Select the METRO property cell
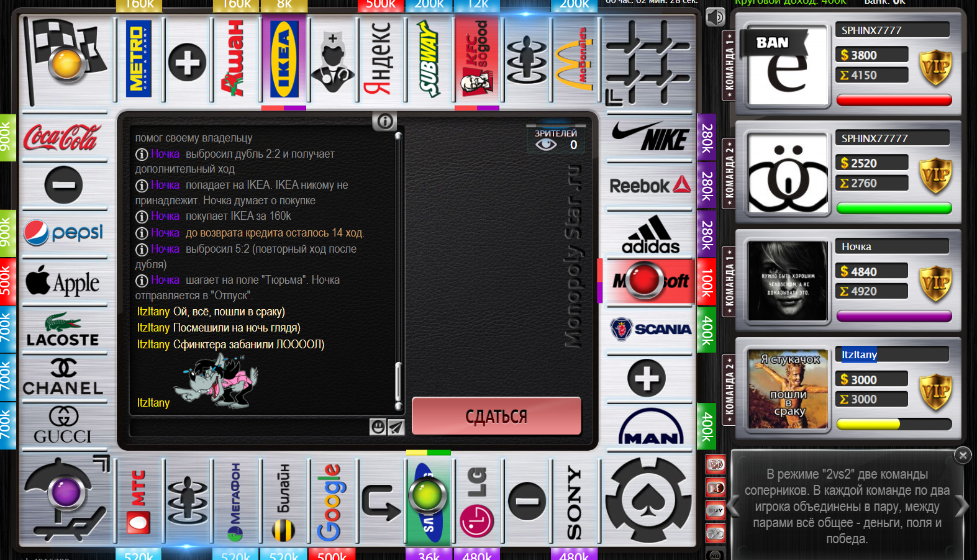977x560 pixels. coord(139,60)
